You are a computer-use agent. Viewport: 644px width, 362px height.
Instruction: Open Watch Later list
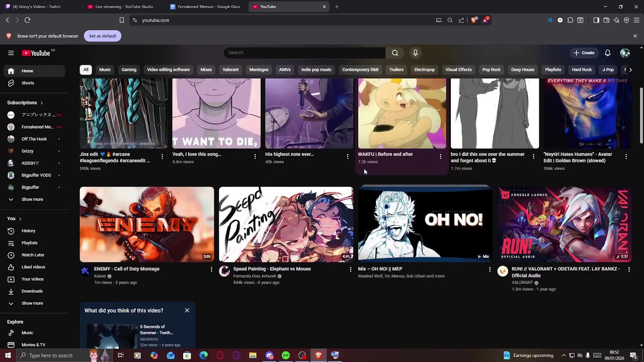tap(34, 255)
